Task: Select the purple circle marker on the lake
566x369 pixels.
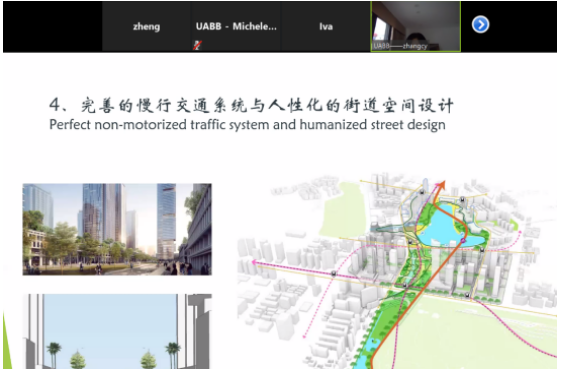Action: pyautogui.click(x=463, y=240)
